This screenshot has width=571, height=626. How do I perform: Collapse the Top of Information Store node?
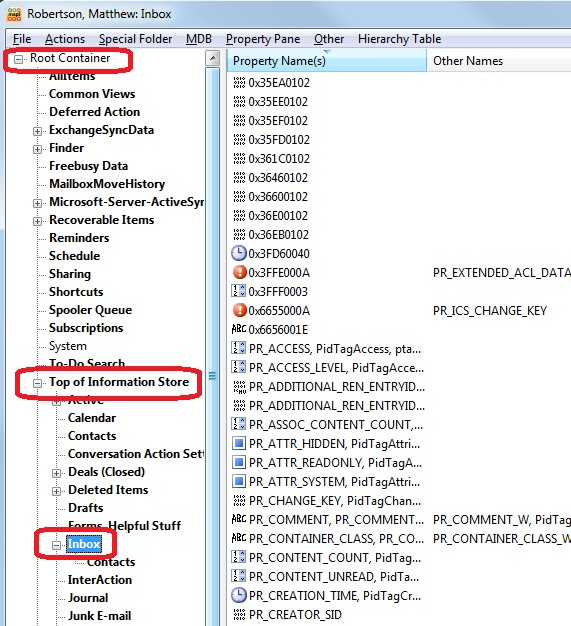[37, 383]
